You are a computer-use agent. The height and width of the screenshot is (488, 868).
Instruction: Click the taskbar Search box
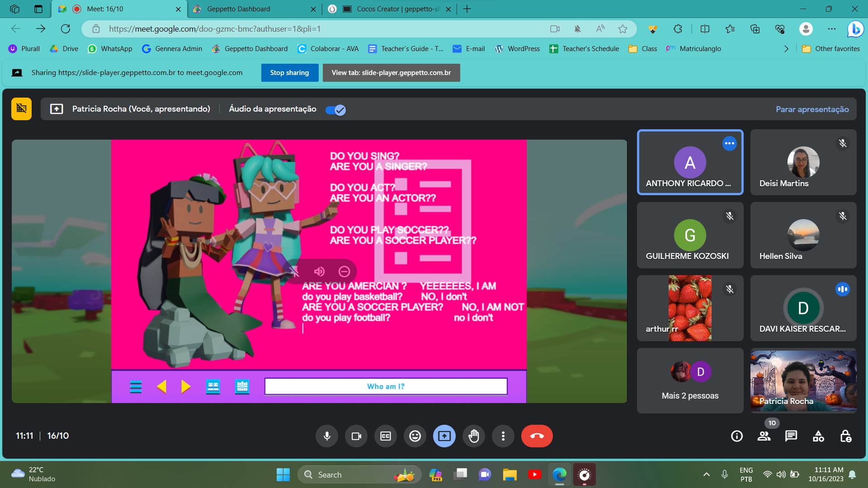pyautogui.click(x=359, y=474)
